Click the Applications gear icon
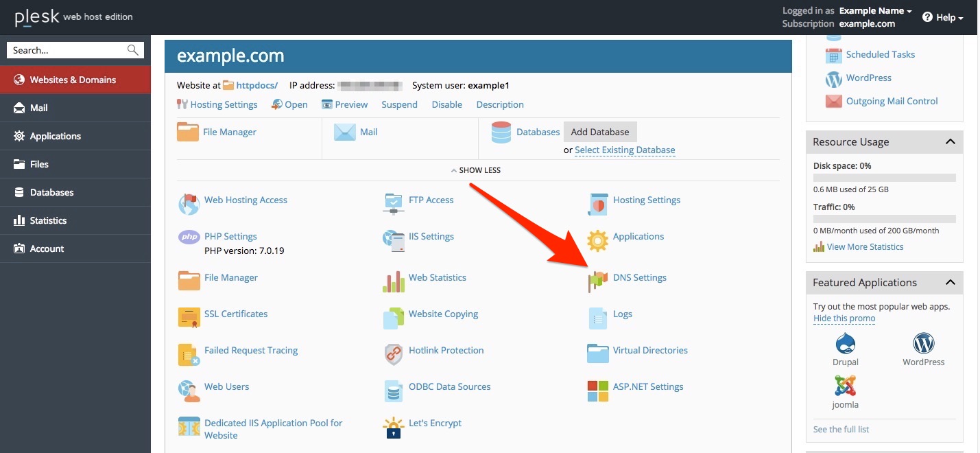The height and width of the screenshot is (453, 980). 598,240
